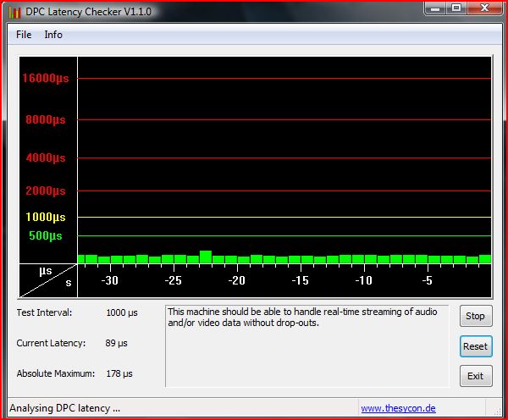Image resolution: width=508 pixels, height=420 pixels.
Task: Click the 16000µs red scale label
Action: (x=45, y=78)
